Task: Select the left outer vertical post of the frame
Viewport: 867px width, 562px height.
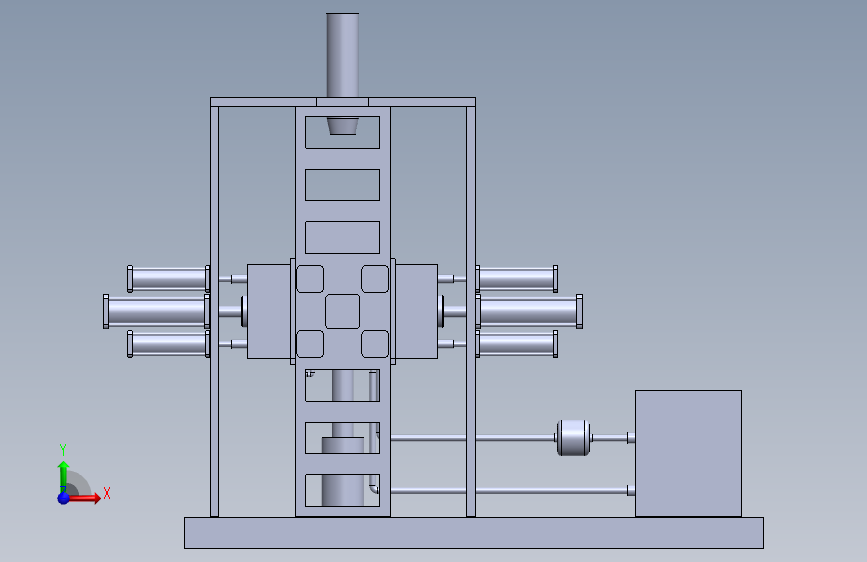Action: (x=215, y=311)
